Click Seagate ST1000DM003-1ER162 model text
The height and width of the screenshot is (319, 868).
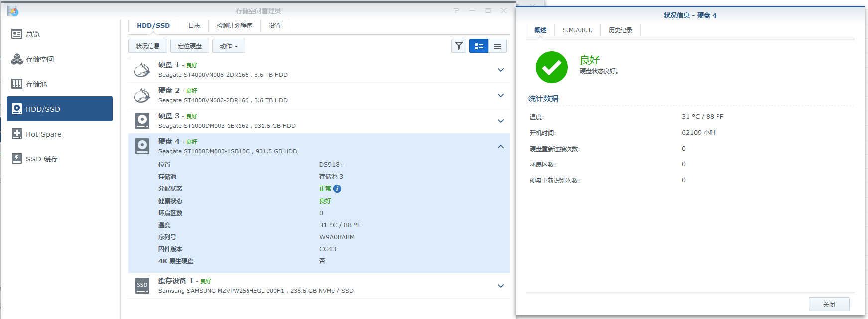(x=203, y=126)
